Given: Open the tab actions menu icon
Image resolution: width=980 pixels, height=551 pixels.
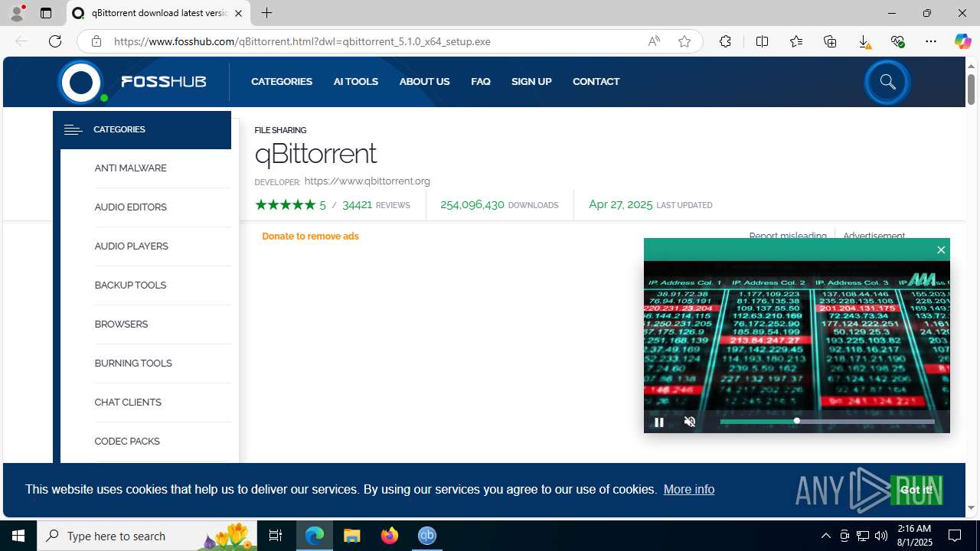Looking at the screenshot, I should pyautogui.click(x=46, y=13).
